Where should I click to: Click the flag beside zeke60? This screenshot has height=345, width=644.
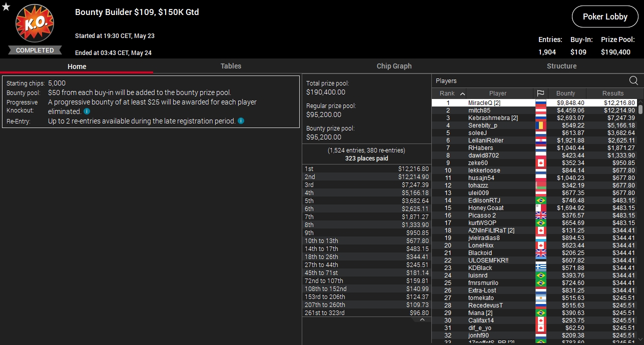pos(541,163)
